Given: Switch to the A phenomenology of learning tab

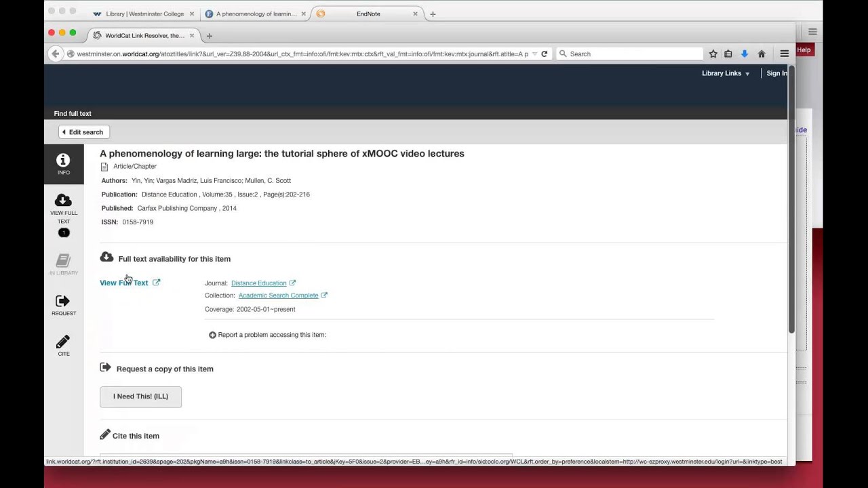Looking at the screenshot, I should click(256, 14).
